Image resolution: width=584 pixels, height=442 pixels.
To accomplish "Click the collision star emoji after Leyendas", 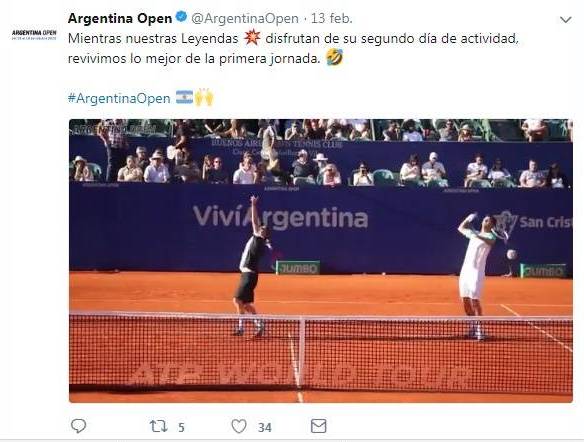I will pyautogui.click(x=252, y=38).
